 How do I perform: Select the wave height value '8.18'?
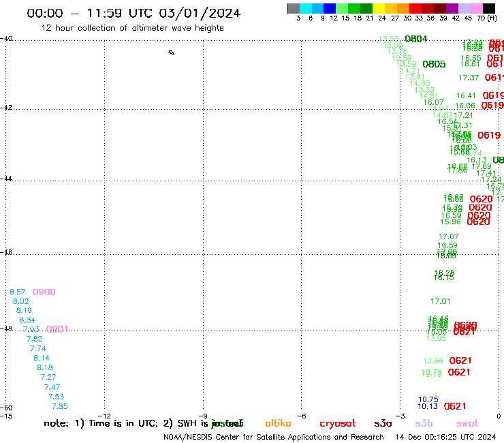click(x=45, y=367)
